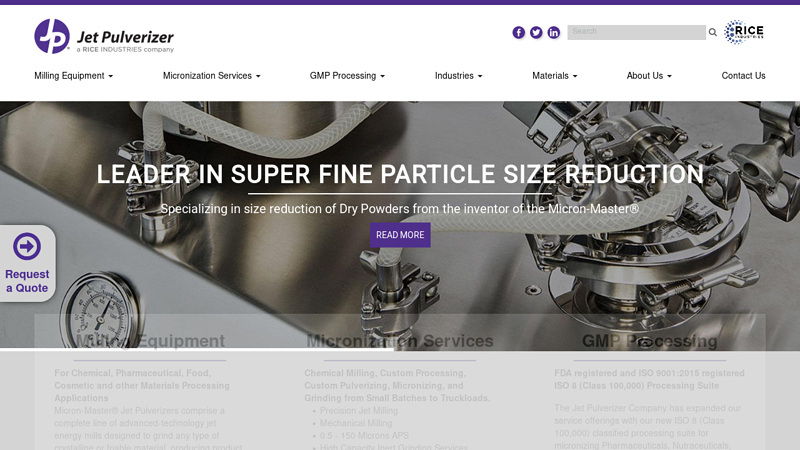Image resolution: width=800 pixels, height=450 pixels.
Task: Click the Facebook icon in header
Action: (519, 32)
